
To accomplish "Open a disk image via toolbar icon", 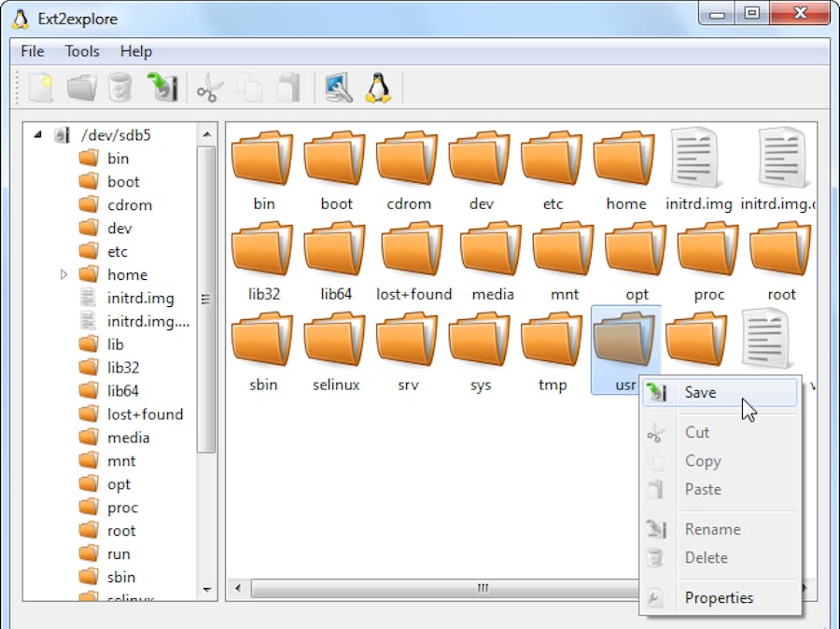I will coord(82,87).
